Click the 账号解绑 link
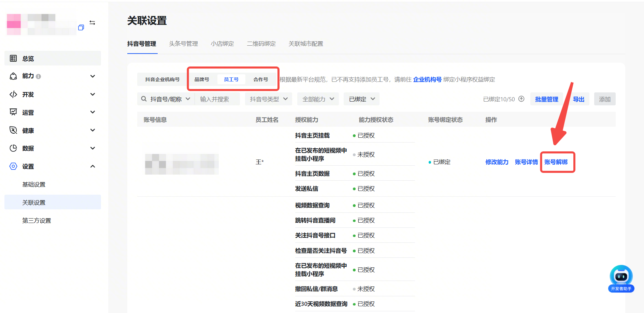 click(556, 162)
